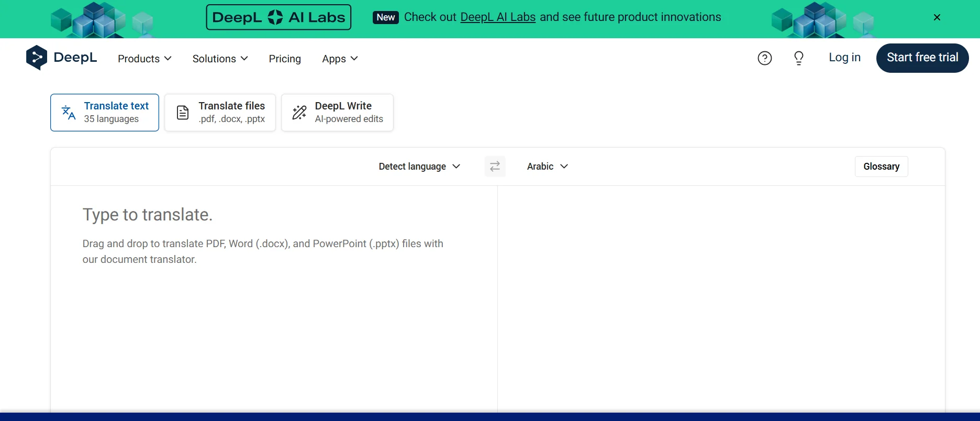Click the lightbulb ideas icon

[798, 58]
